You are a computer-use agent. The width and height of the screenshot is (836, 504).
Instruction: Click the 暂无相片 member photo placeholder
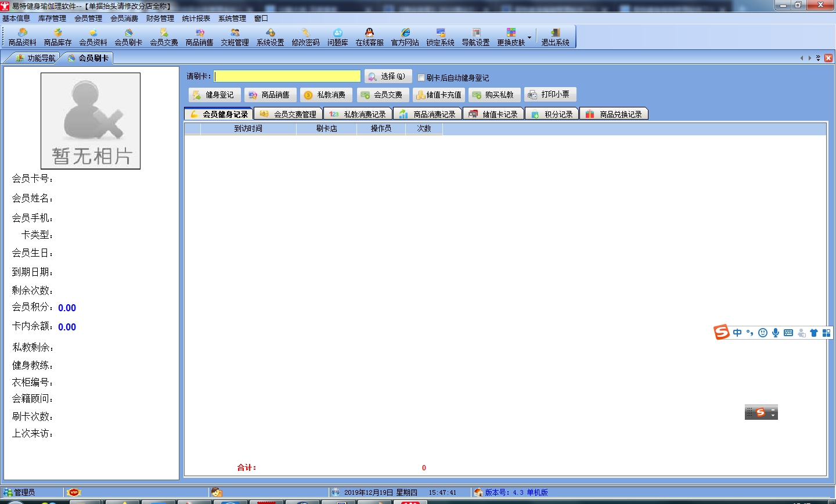point(91,121)
